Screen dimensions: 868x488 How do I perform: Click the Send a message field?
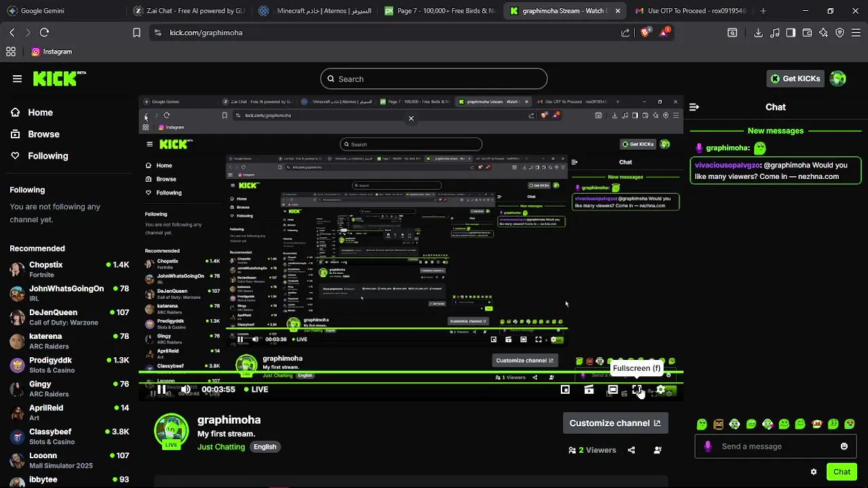(x=775, y=447)
